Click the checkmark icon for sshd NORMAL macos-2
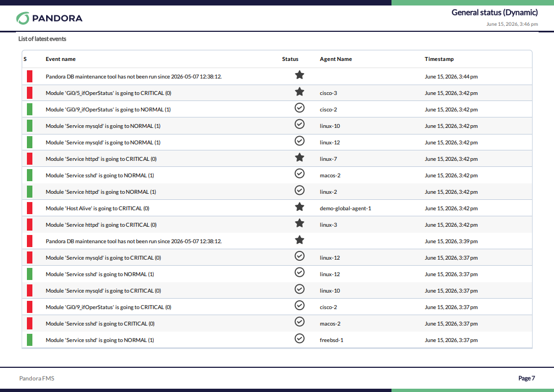 pos(299,173)
